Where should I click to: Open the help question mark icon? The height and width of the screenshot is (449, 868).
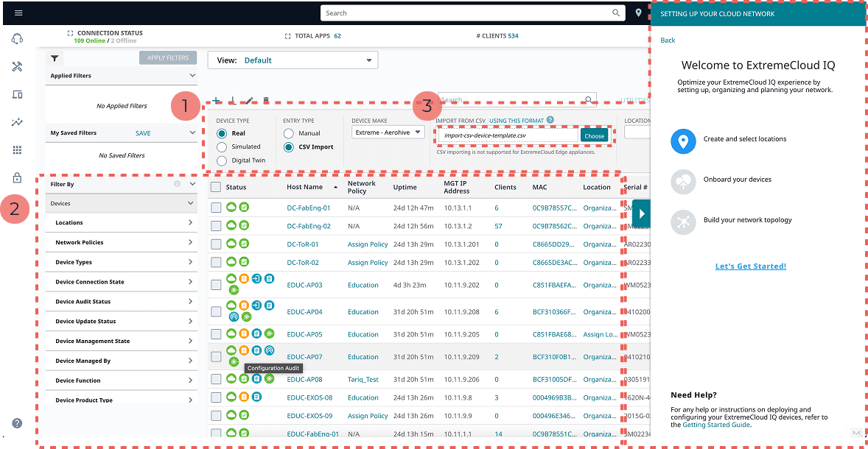[17, 423]
